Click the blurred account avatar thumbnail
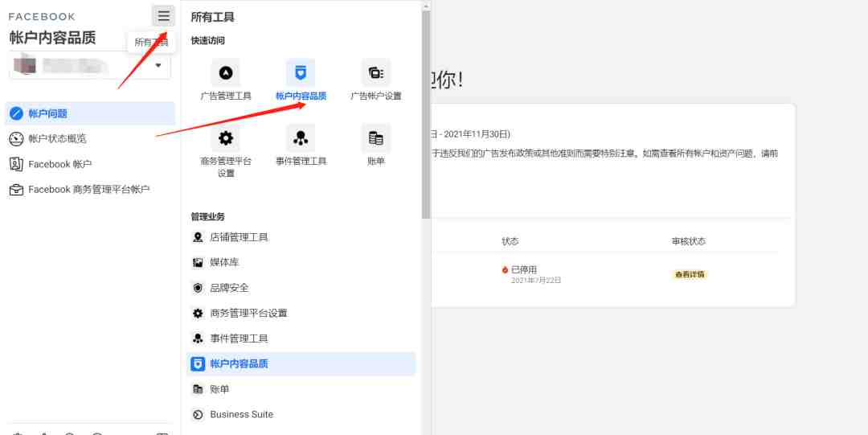 (25, 64)
